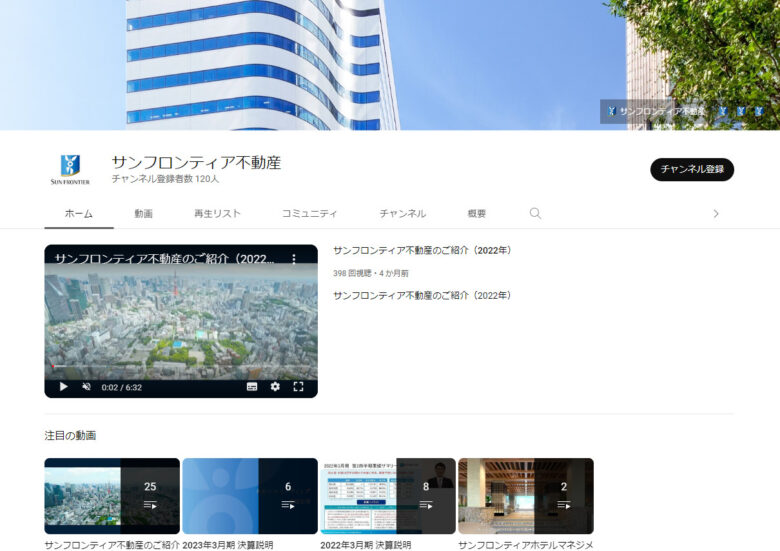The image size is (780, 551).
Task: Open the playlist thumbnail showing 25 videos
Action: pyautogui.click(x=112, y=496)
